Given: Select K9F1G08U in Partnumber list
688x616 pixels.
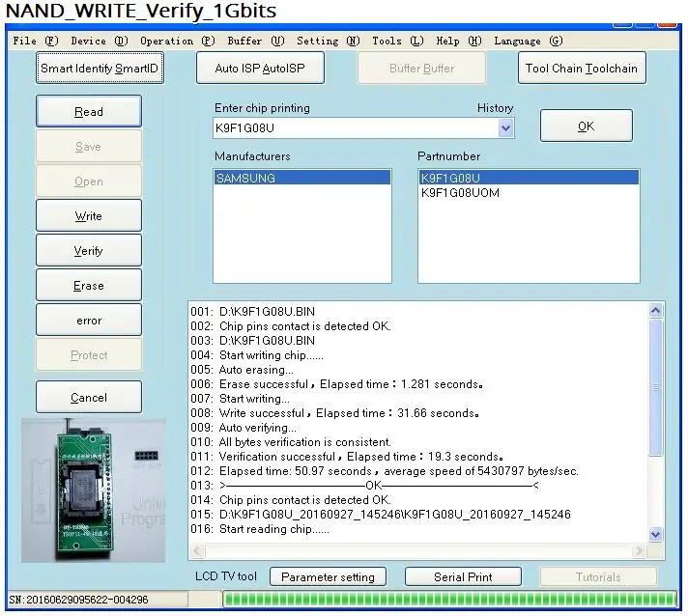Looking at the screenshot, I should 529,178.
